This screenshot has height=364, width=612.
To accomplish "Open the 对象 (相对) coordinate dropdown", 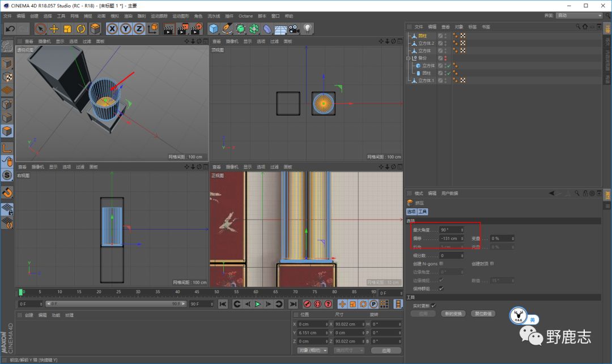I will [x=313, y=350].
